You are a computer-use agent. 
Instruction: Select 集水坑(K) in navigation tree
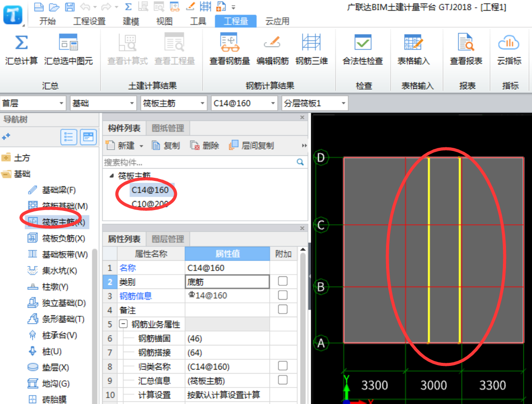click(52, 271)
